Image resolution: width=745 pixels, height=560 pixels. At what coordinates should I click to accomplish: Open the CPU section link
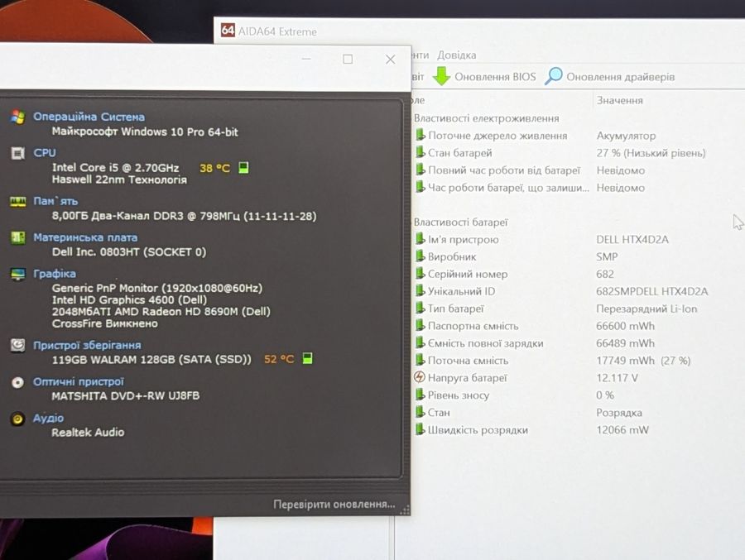[45, 153]
